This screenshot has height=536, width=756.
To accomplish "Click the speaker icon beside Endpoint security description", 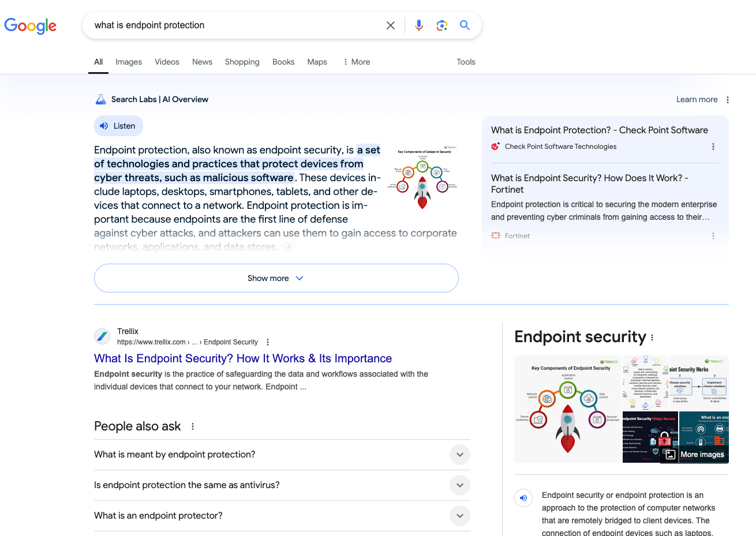I will (523, 497).
